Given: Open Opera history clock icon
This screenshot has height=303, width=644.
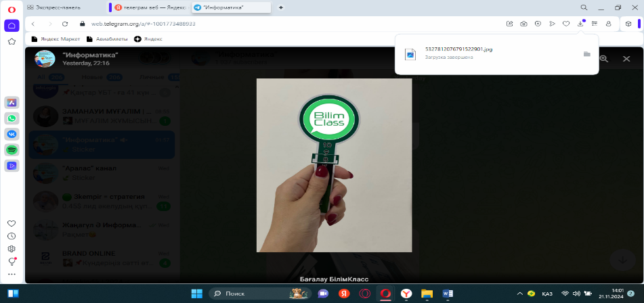Looking at the screenshot, I should click(x=12, y=236).
